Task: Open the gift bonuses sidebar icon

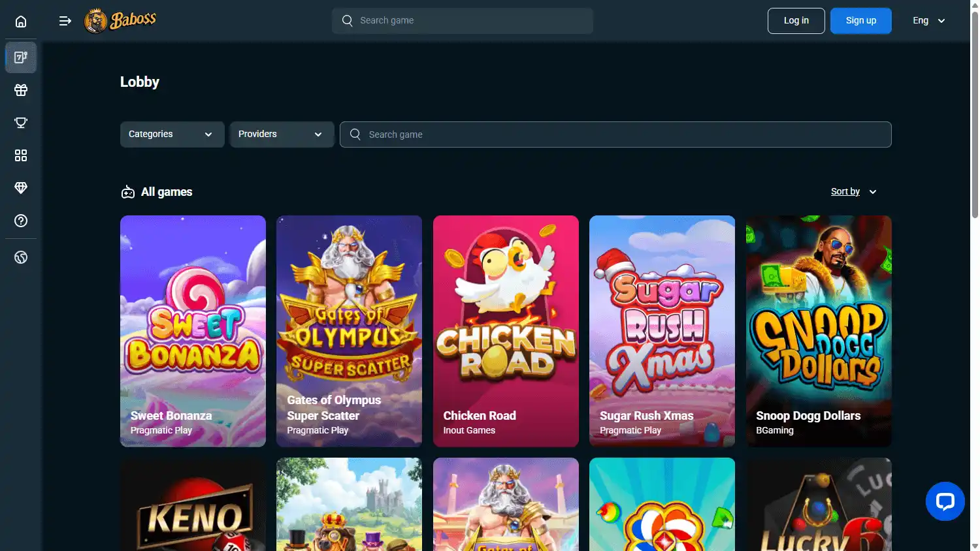Action: 21,90
